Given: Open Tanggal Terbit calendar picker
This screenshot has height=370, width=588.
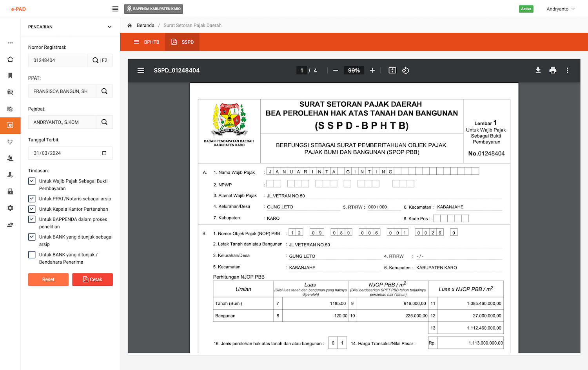Looking at the screenshot, I should pyautogui.click(x=104, y=153).
